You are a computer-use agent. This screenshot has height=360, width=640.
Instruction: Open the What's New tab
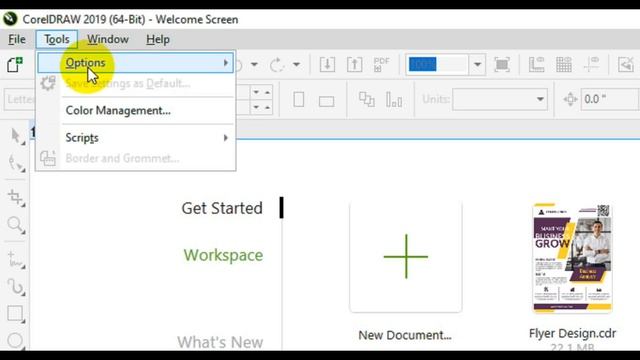click(220, 342)
